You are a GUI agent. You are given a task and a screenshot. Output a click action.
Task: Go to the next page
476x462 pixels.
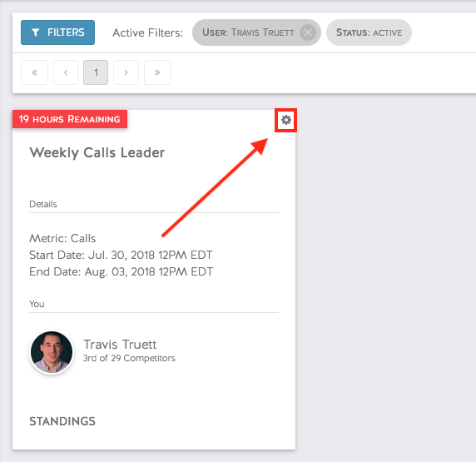point(126,72)
